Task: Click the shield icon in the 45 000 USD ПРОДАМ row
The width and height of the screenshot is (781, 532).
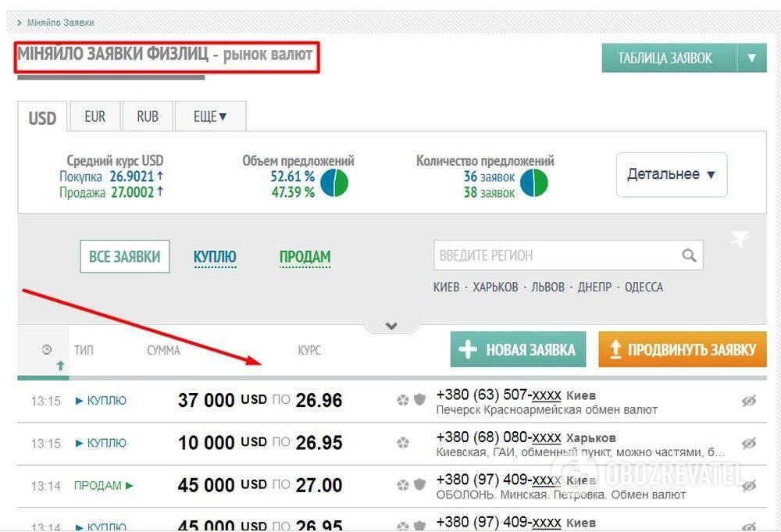Action: [419, 485]
